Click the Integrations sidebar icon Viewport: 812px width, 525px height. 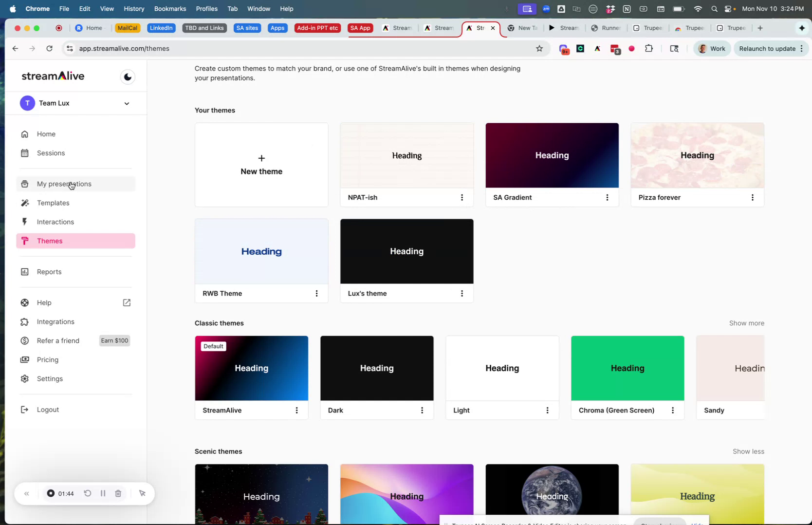24,321
